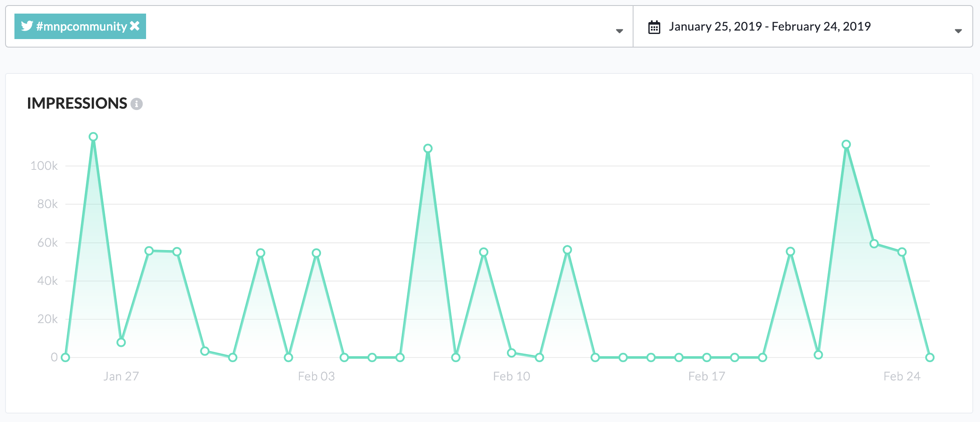Open the hashtag selector dropdown arrow
The height and width of the screenshot is (422, 980).
(620, 31)
